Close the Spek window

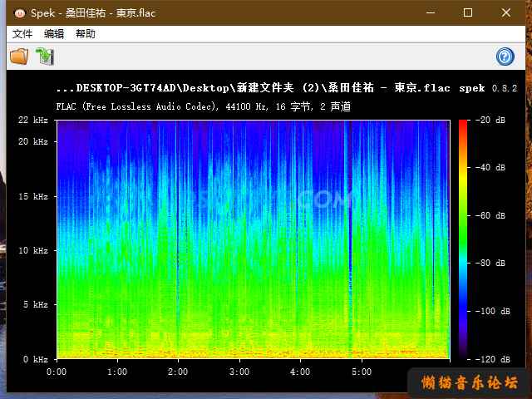(x=506, y=13)
